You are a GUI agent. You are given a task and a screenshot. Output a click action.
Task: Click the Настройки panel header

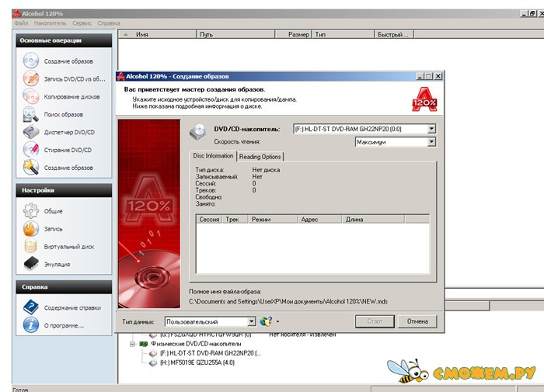(x=64, y=190)
